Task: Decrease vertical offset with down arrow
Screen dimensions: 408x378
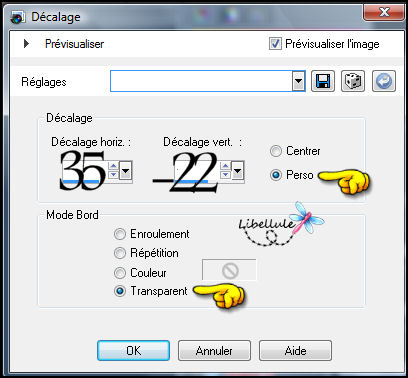Action: coord(226,175)
